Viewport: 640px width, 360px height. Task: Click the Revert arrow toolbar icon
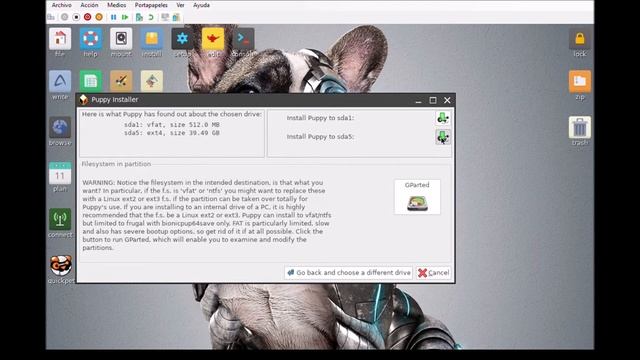151,17
